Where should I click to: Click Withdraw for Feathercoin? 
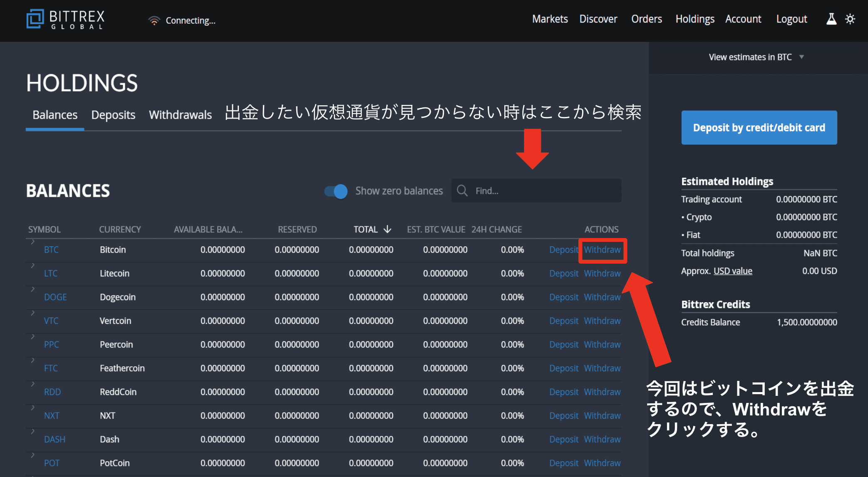pyautogui.click(x=602, y=368)
